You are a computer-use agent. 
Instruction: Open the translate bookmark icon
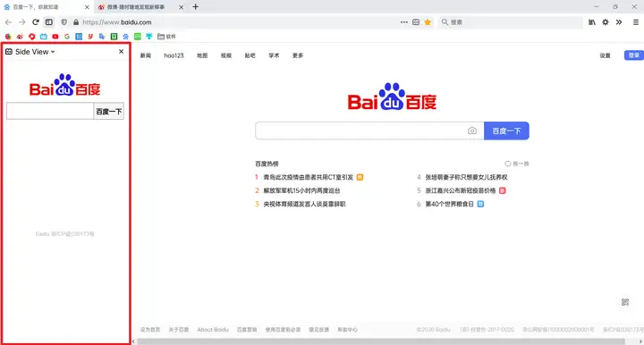point(102,37)
